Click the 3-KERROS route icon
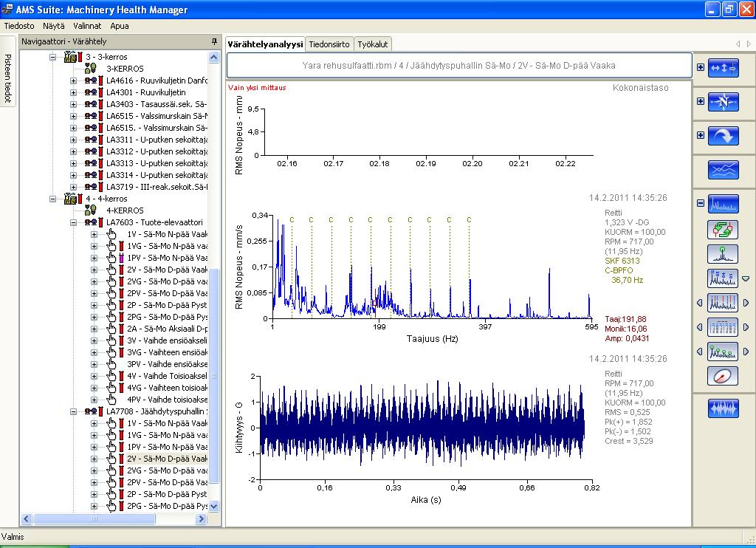 tap(90, 69)
